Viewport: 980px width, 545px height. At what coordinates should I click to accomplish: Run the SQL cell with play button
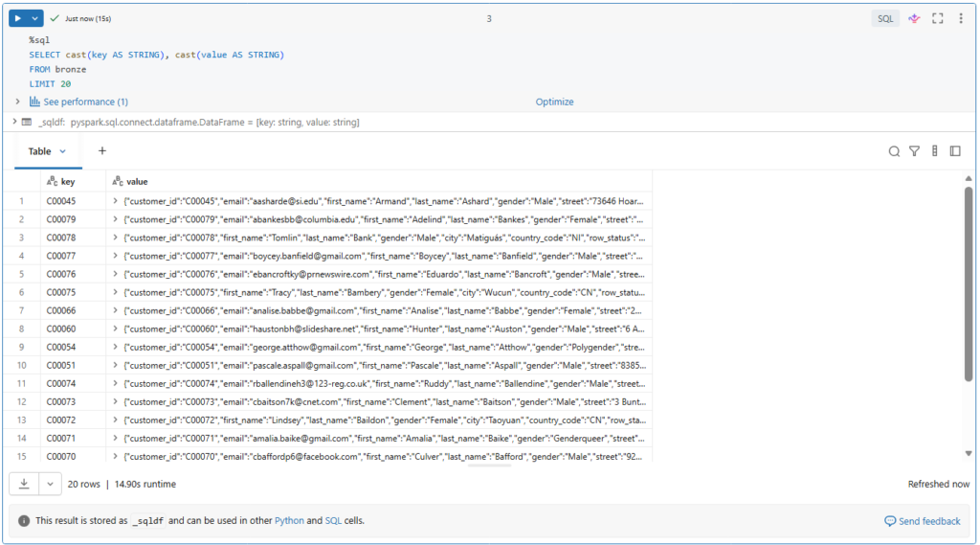pos(18,18)
